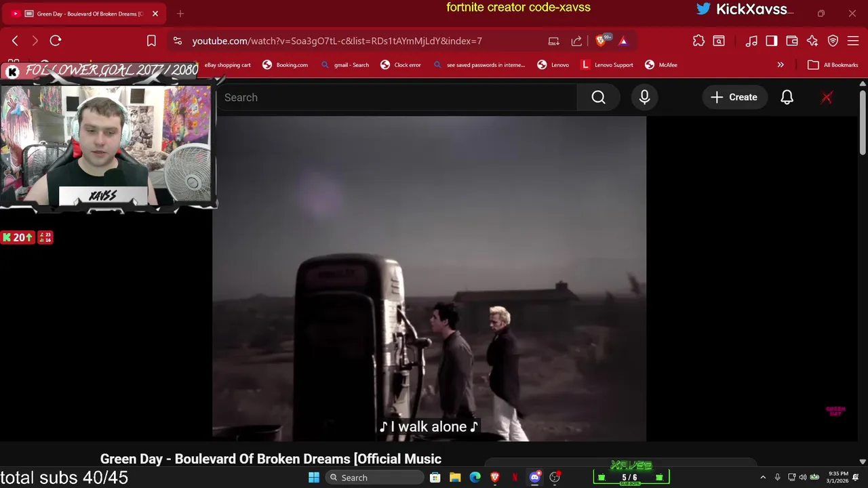Click the Windows taskbar Search box
868x488 pixels.
coord(374,477)
